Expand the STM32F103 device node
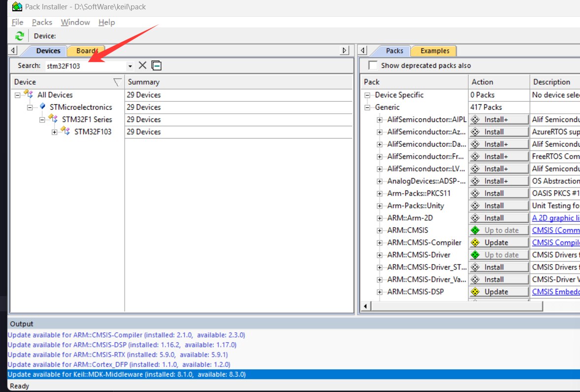The image size is (580, 392). [54, 132]
